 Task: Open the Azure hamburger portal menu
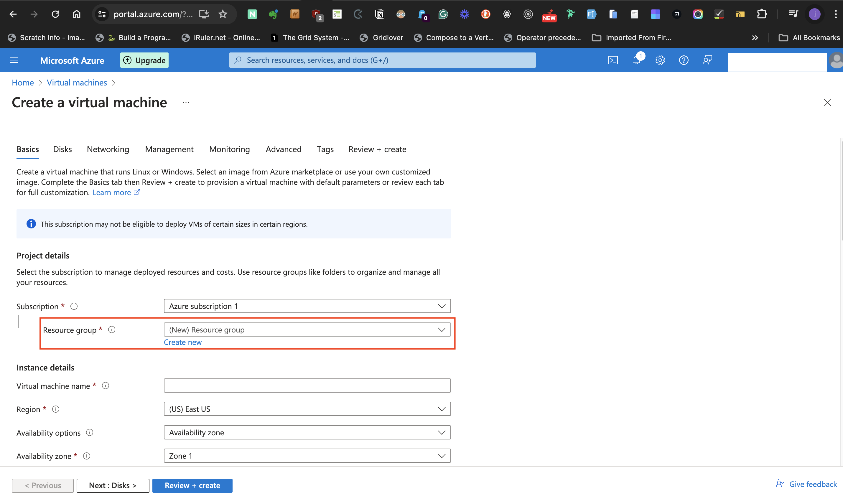(14, 60)
